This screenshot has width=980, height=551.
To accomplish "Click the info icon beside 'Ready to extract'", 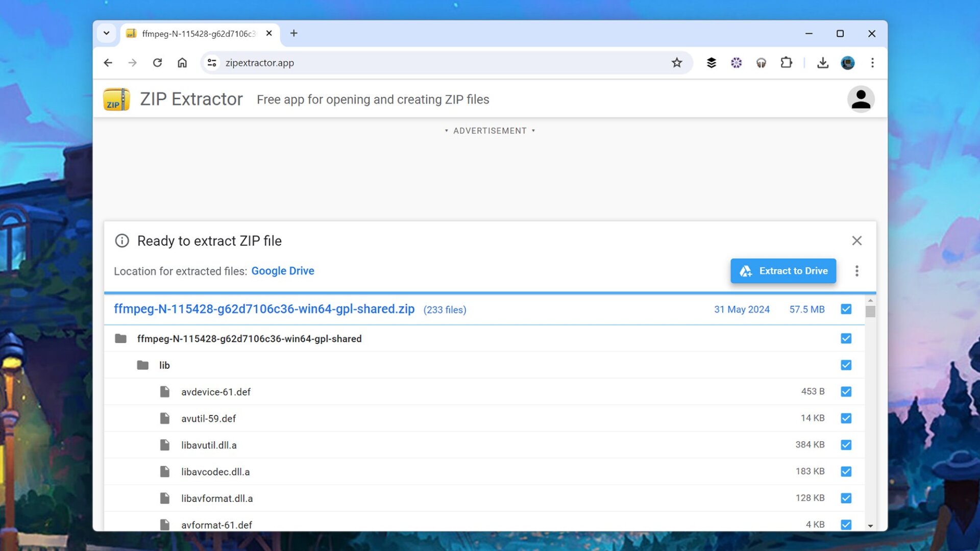I will [x=122, y=240].
